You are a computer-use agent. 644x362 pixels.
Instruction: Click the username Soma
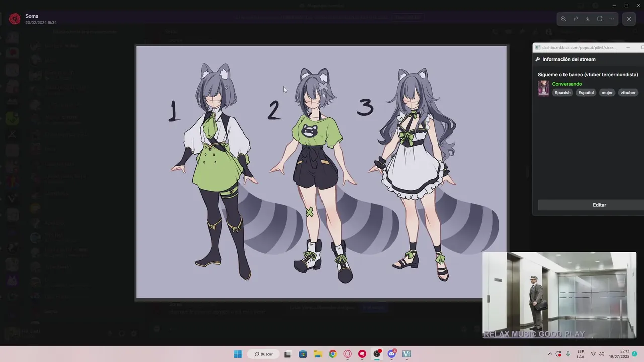point(32,16)
